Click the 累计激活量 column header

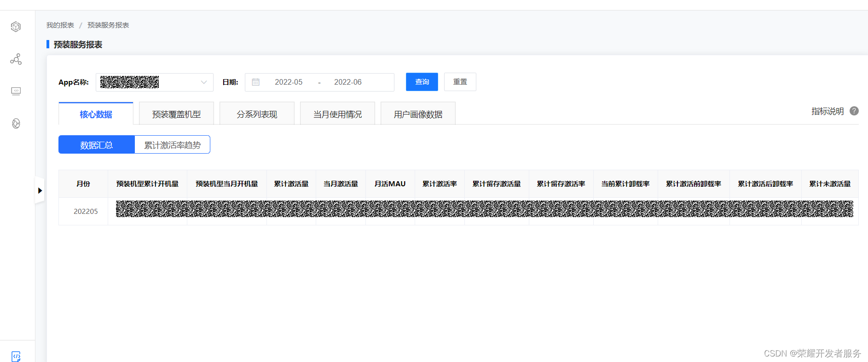(x=291, y=184)
